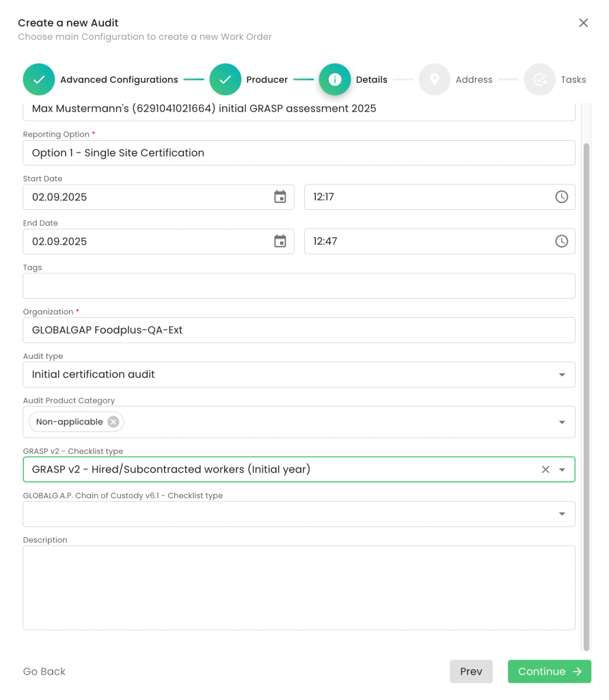Screen dimensions: 609x700
Task: Open the GRASP v2 checklist type dropdown arrow
Action: tap(562, 470)
